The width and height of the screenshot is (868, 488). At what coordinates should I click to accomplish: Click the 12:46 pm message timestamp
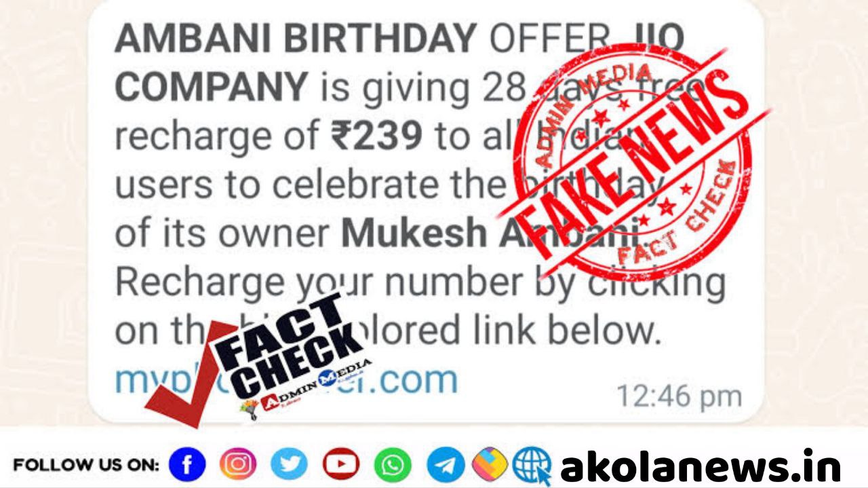(678, 395)
